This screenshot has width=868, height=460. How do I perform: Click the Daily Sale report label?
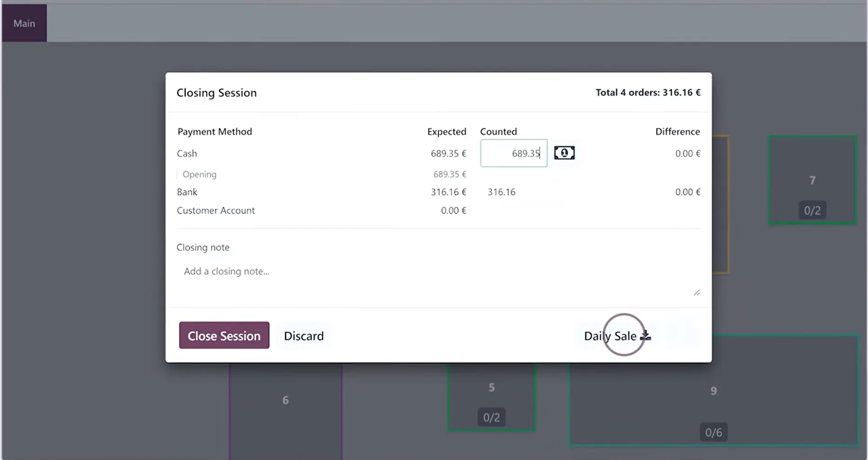610,336
